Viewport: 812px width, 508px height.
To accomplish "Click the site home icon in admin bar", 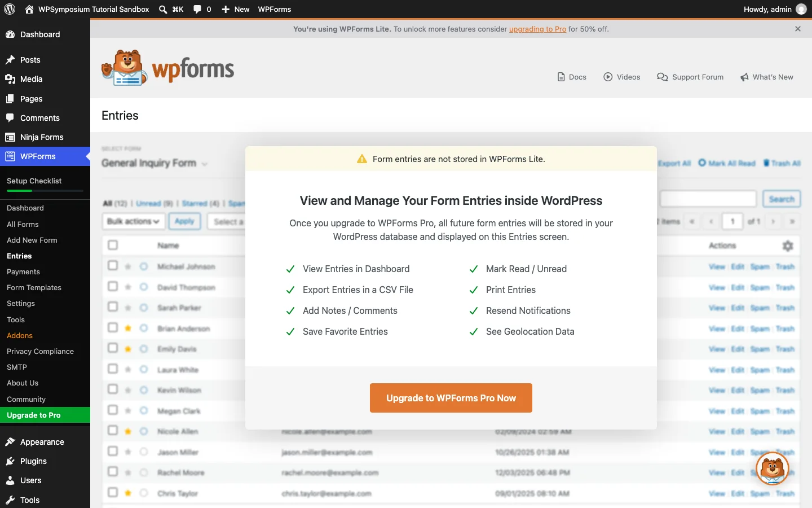I will click(x=29, y=9).
